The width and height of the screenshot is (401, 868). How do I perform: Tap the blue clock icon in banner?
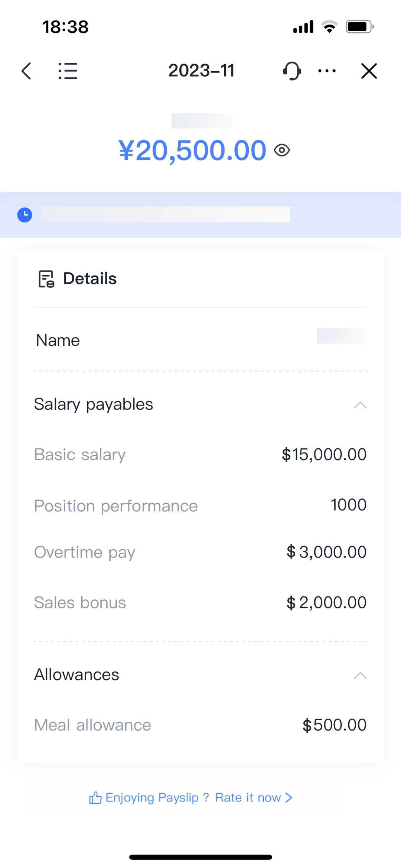pos(25,215)
